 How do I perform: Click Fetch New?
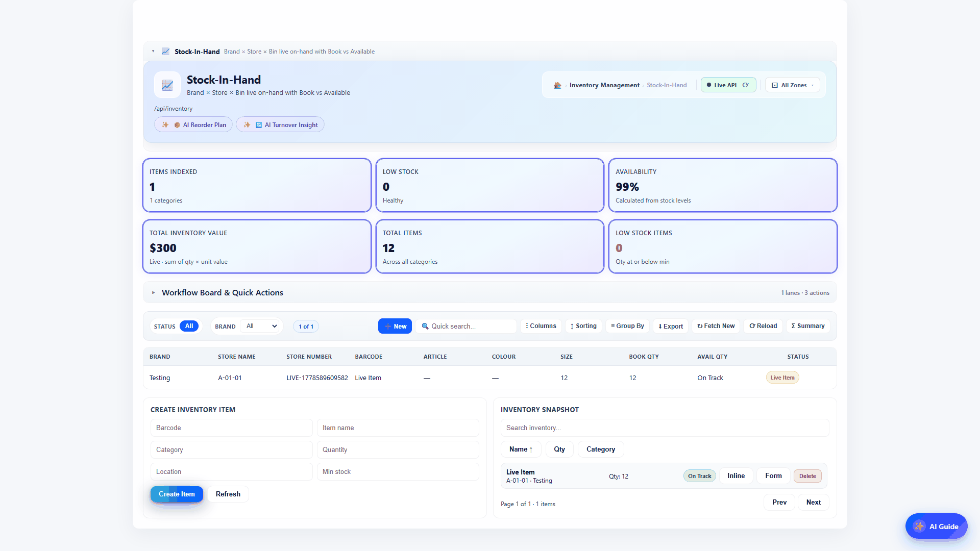pyautogui.click(x=716, y=326)
